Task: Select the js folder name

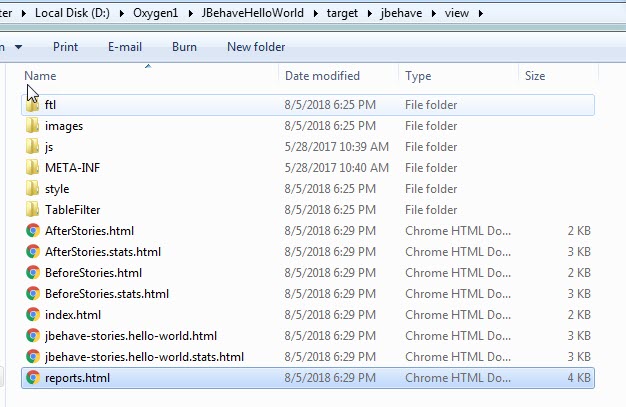Action: [49, 147]
